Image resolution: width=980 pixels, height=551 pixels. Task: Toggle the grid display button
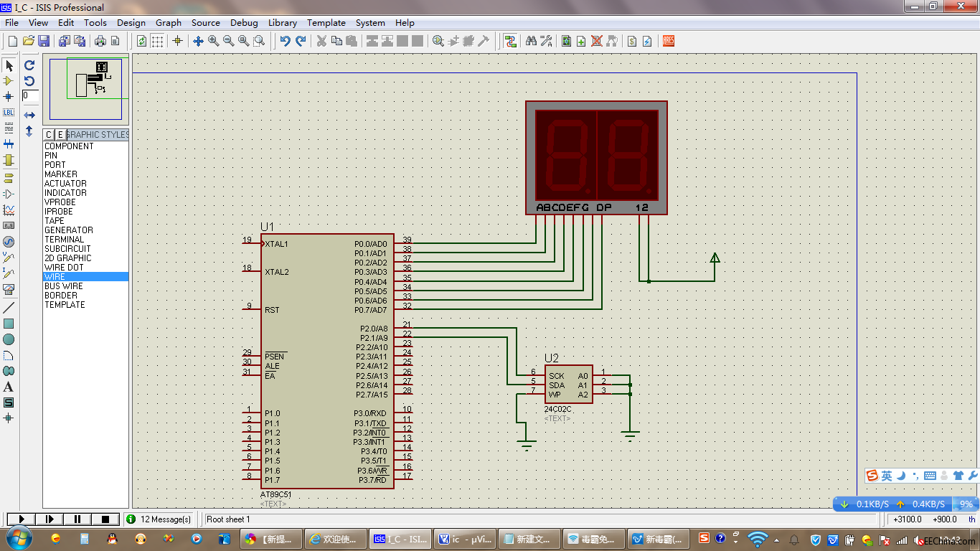pyautogui.click(x=157, y=41)
